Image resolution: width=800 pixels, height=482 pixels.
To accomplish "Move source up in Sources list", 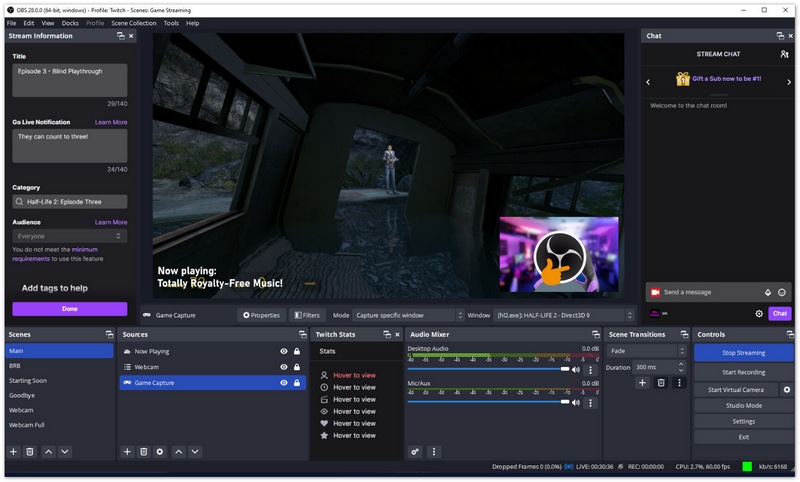I will tap(179, 452).
